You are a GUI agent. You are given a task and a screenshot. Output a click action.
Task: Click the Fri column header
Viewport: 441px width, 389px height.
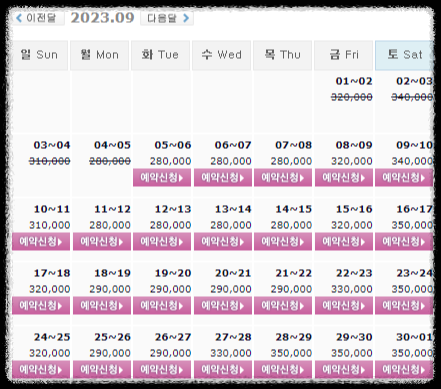[x=343, y=55]
